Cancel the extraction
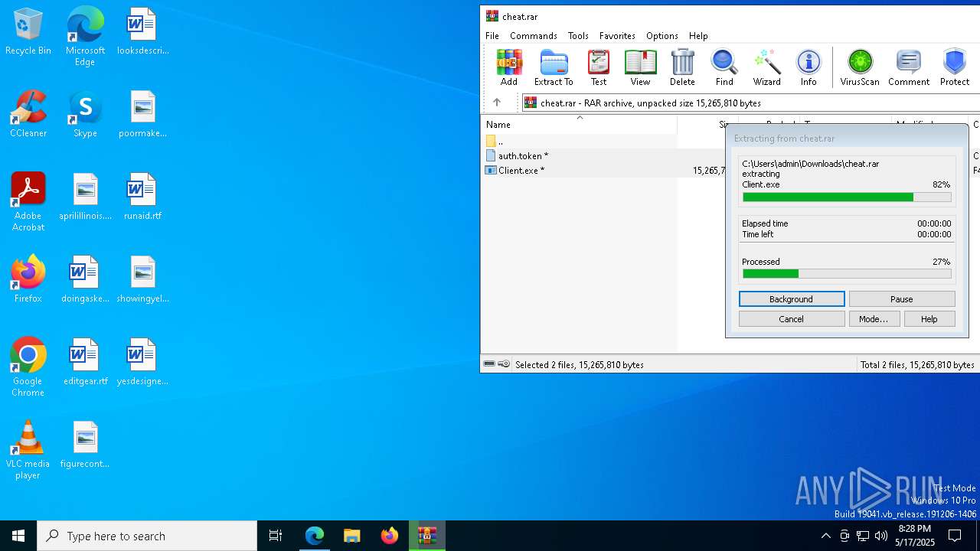 click(792, 319)
